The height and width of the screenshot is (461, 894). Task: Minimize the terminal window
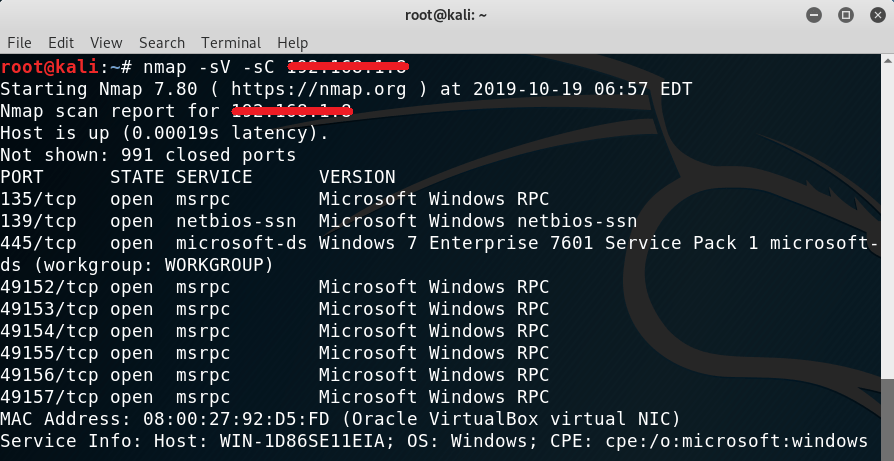[817, 16]
